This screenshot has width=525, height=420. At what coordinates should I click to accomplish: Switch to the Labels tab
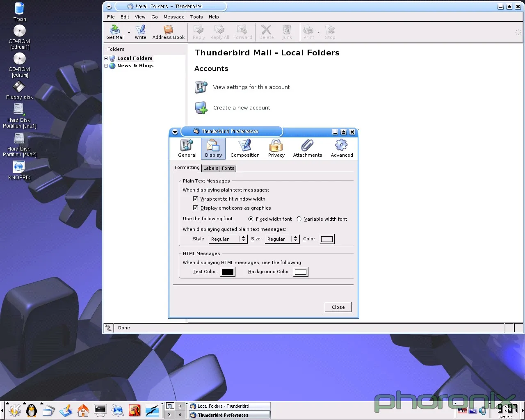[211, 168]
